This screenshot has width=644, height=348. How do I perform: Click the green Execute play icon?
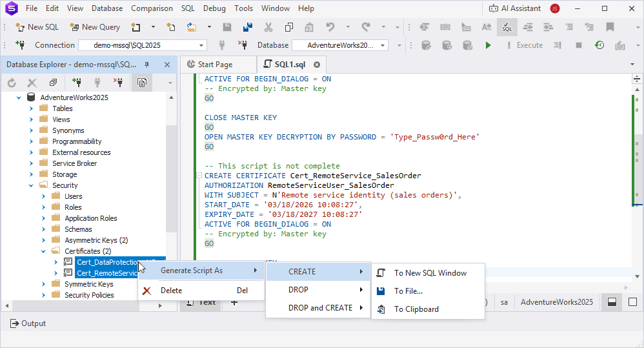coord(488,45)
